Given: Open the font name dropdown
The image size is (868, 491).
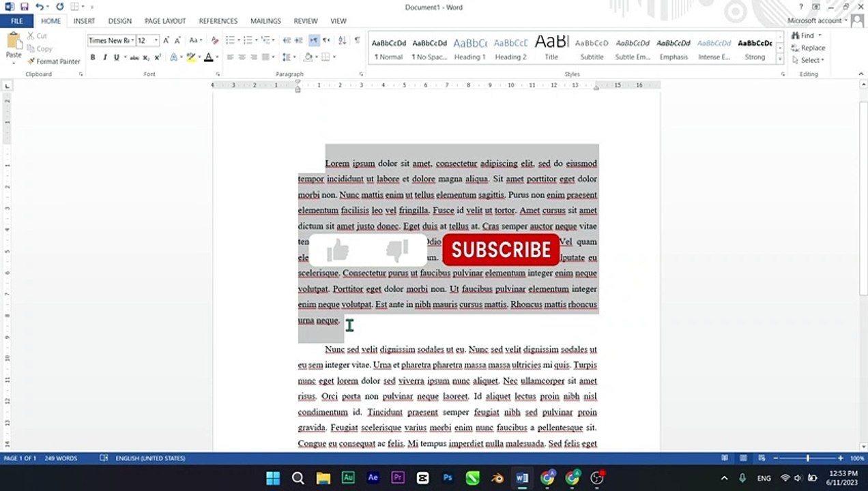Looking at the screenshot, I should [110, 40].
